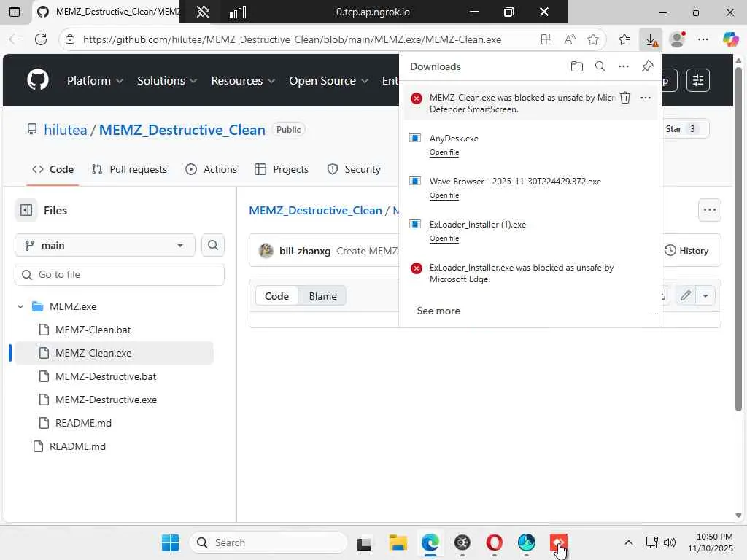747x560 pixels.
Task: Click See more in Downloads
Action: (x=438, y=311)
